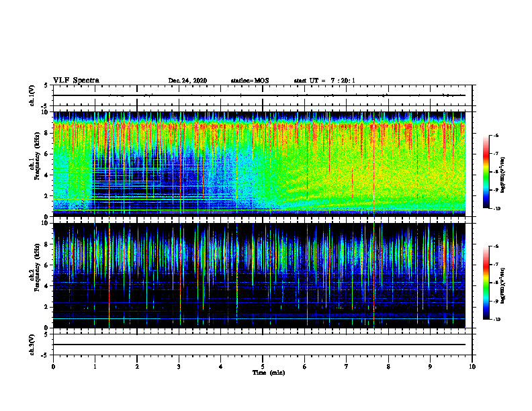Viewport: 532px width, 411px height.
Task: Click the ch.2 spectrogram panel
Action: [259, 275]
